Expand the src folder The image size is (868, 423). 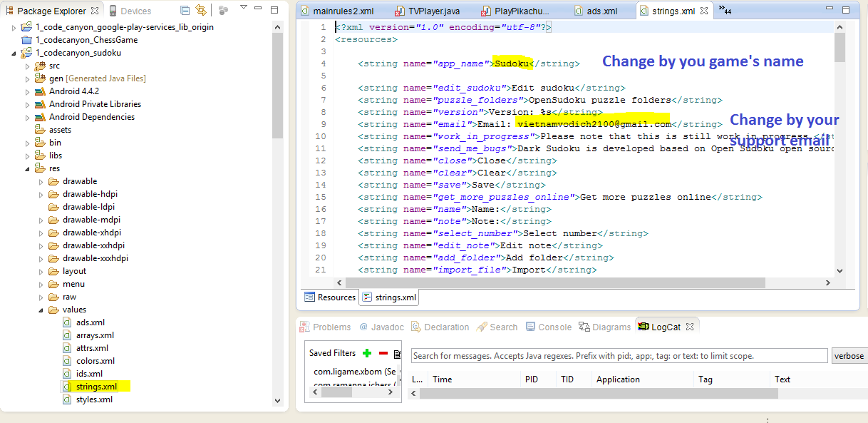click(x=28, y=66)
